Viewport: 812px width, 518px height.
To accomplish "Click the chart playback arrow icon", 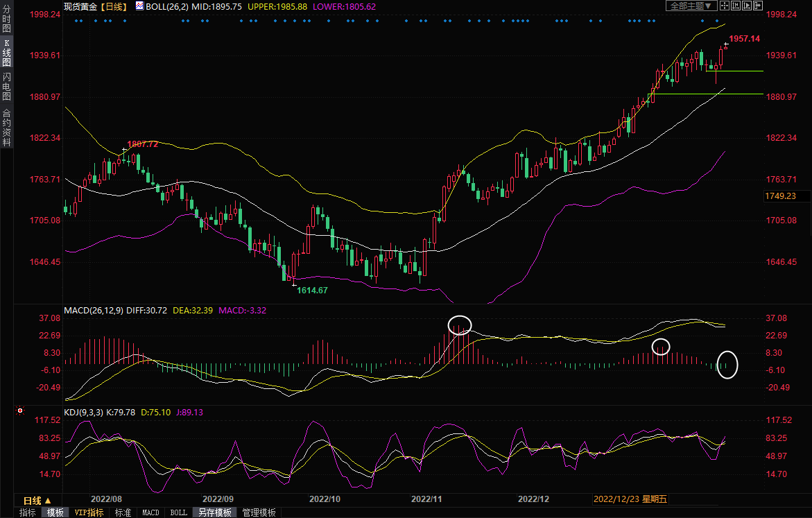I will pos(747,6).
